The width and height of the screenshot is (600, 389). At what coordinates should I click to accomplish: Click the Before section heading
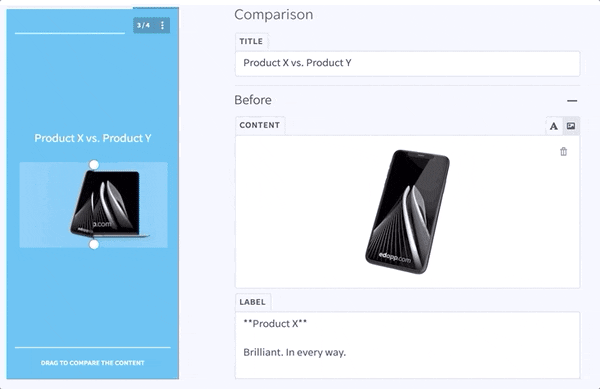[253, 100]
